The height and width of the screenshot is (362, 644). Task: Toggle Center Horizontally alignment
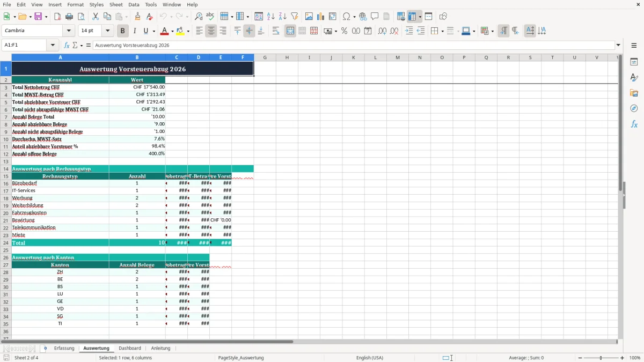click(x=211, y=31)
